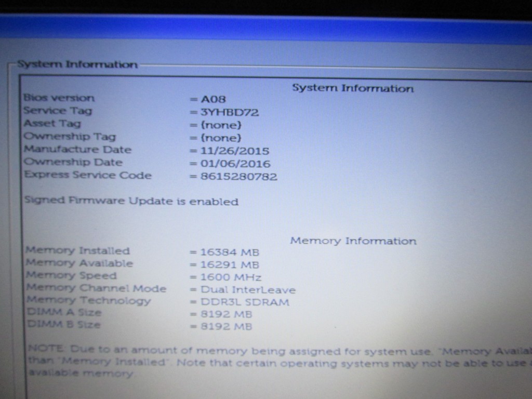This screenshot has width=532, height=399.
Task: Click the code 8615280782
Action: [x=239, y=177]
